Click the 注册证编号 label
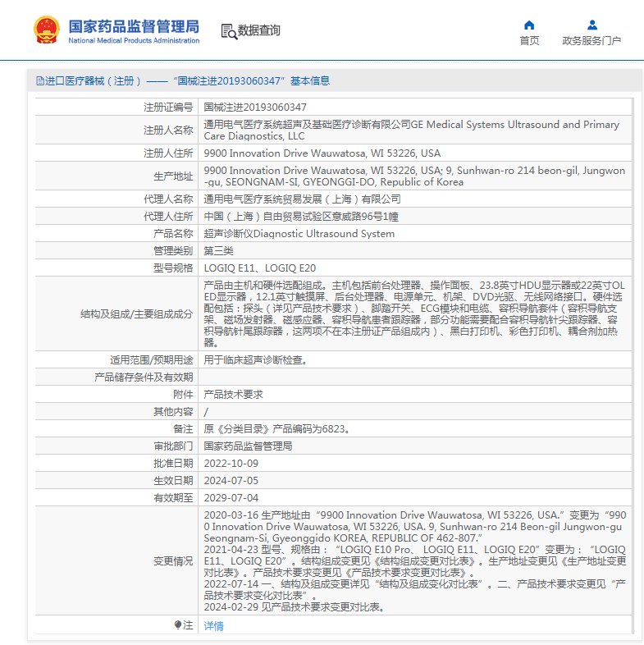 tap(168, 107)
